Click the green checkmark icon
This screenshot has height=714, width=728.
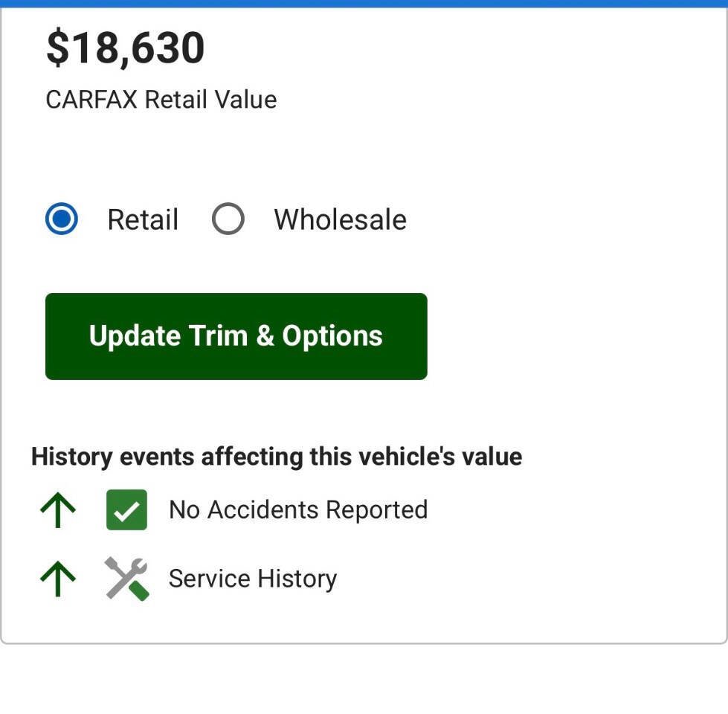(x=126, y=509)
